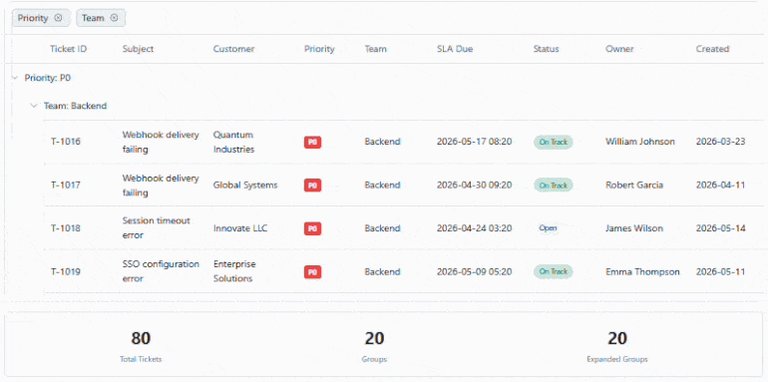Click SLA due 2026-04-24 03:20
Screen dimensions: 768x382
coord(474,228)
